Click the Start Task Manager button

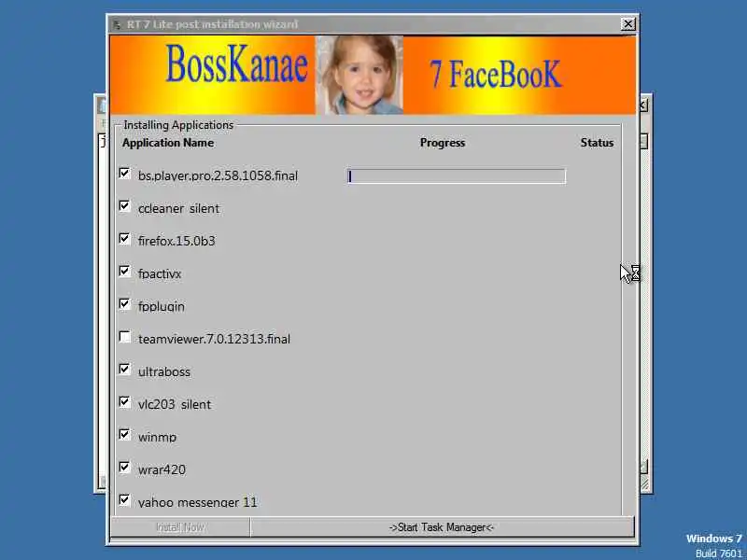tap(442, 527)
